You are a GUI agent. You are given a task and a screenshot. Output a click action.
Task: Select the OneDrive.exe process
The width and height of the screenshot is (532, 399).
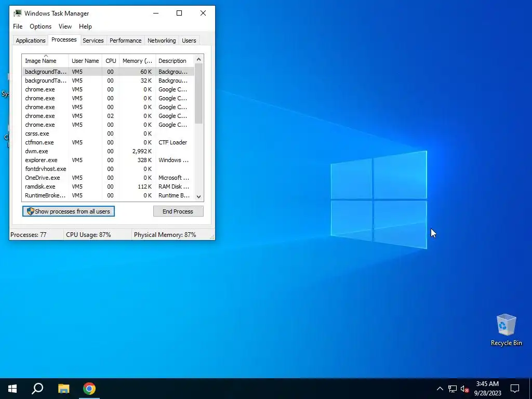tap(108, 178)
